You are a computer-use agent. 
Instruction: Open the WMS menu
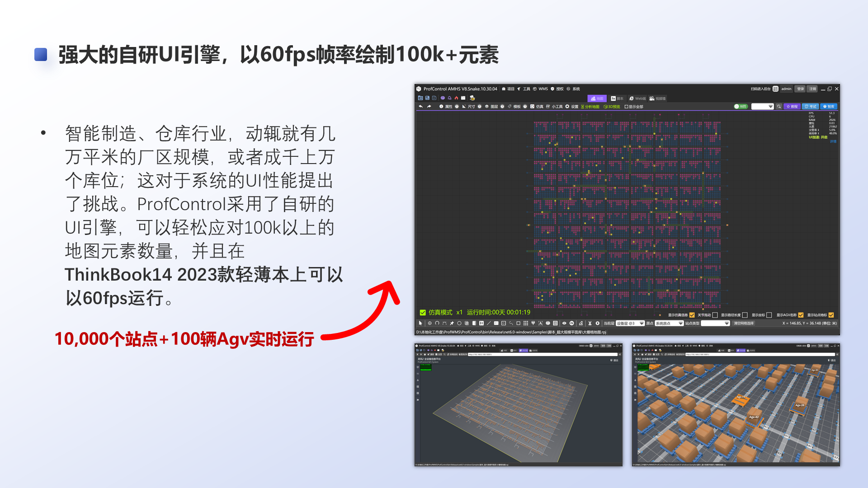point(543,89)
